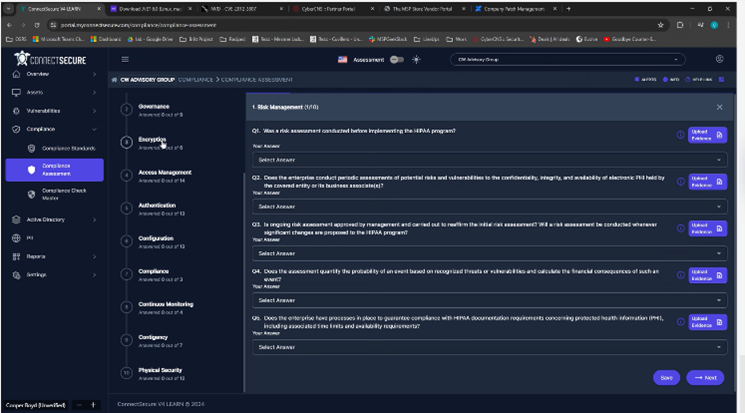This screenshot has width=745, height=413.
Task: Click COMPLIANCE in the breadcrumb
Action: click(196, 79)
